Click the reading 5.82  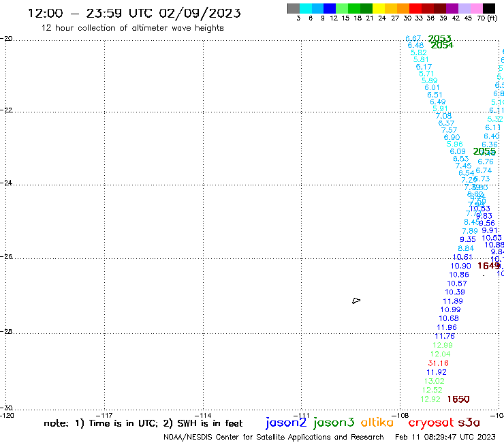[x=419, y=52]
